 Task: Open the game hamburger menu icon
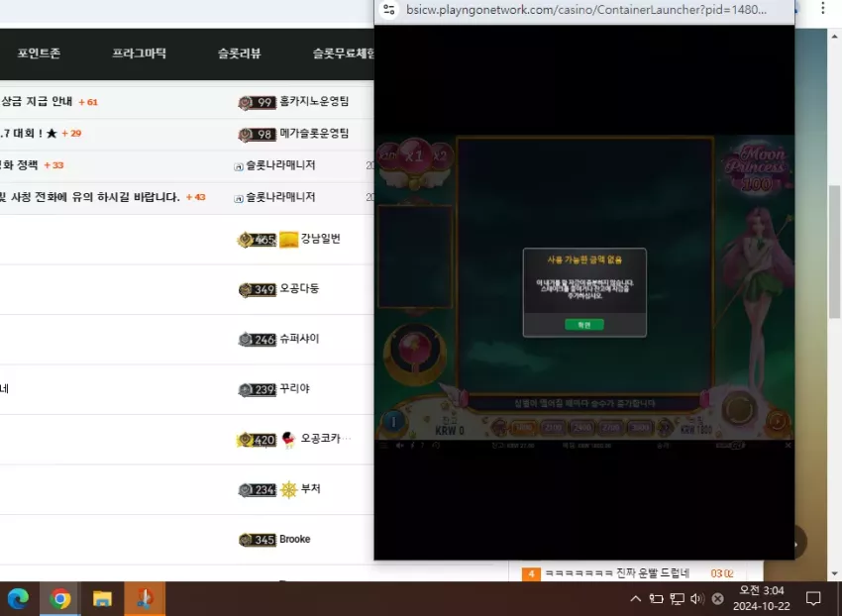383,446
